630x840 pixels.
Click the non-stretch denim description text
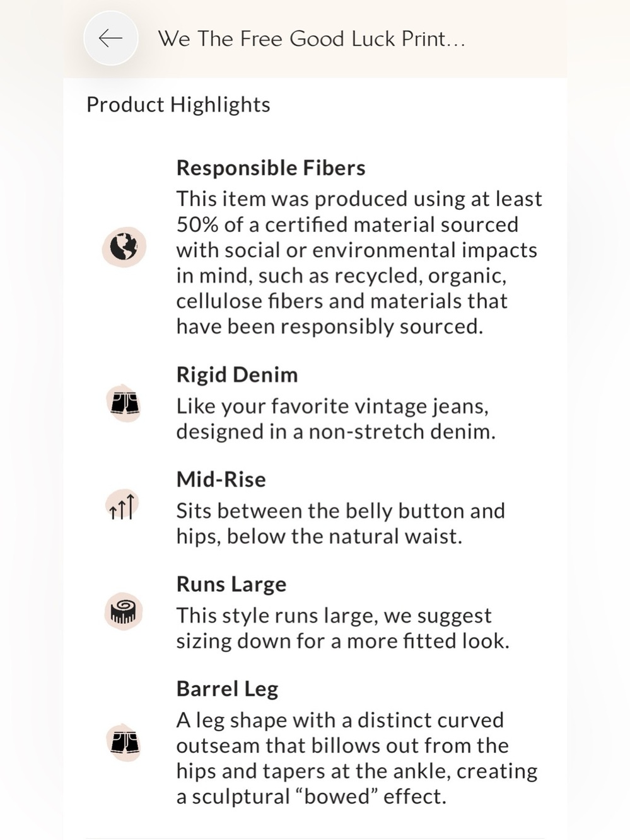[x=336, y=419]
